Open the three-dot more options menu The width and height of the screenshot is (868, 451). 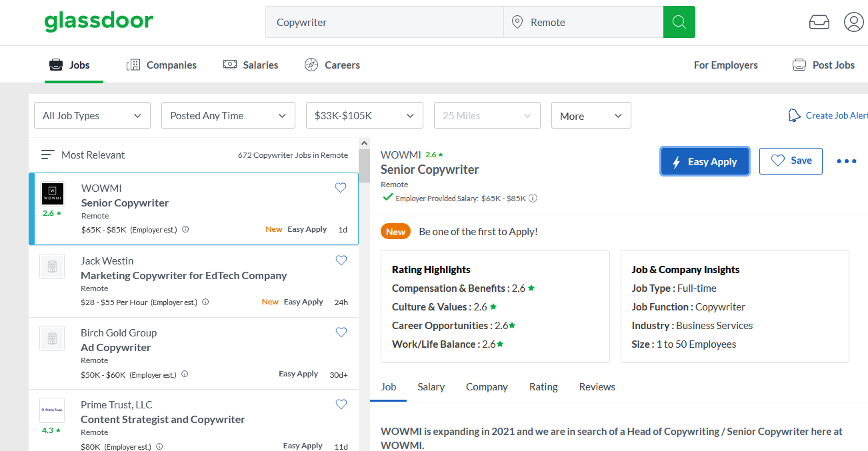pyautogui.click(x=846, y=161)
